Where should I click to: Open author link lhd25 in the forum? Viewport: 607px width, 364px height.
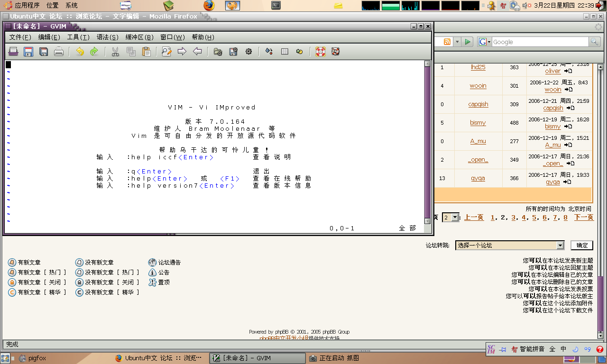click(478, 67)
